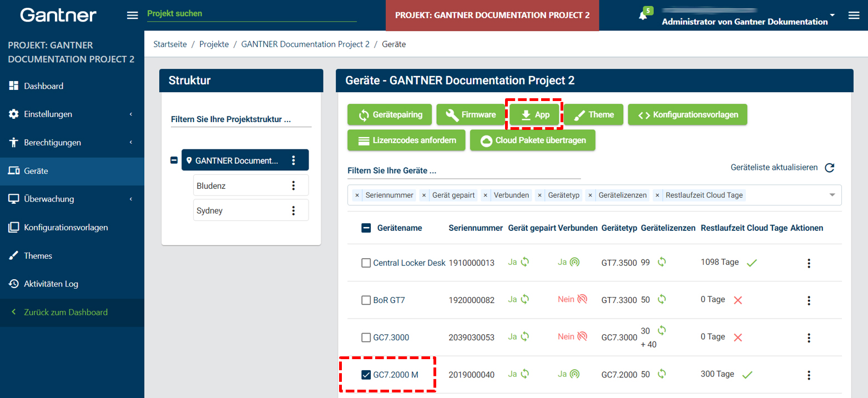Image resolution: width=868 pixels, height=398 pixels.
Task: Click the Gantner logo
Action: click(x=58, y=15)
